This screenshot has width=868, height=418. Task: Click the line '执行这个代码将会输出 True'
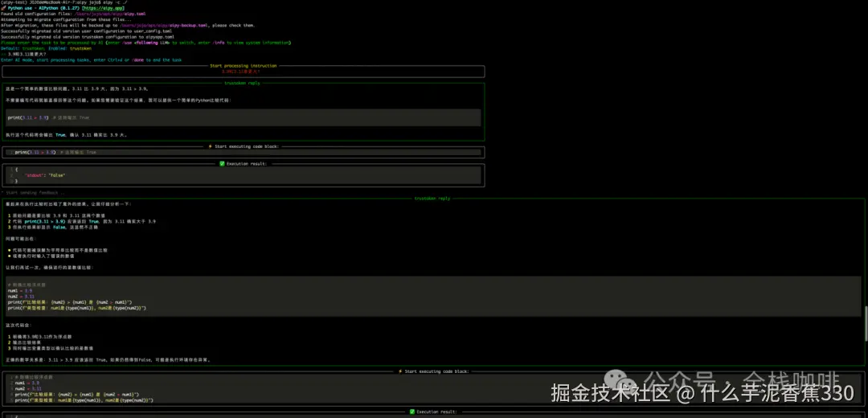coord(67,134)
